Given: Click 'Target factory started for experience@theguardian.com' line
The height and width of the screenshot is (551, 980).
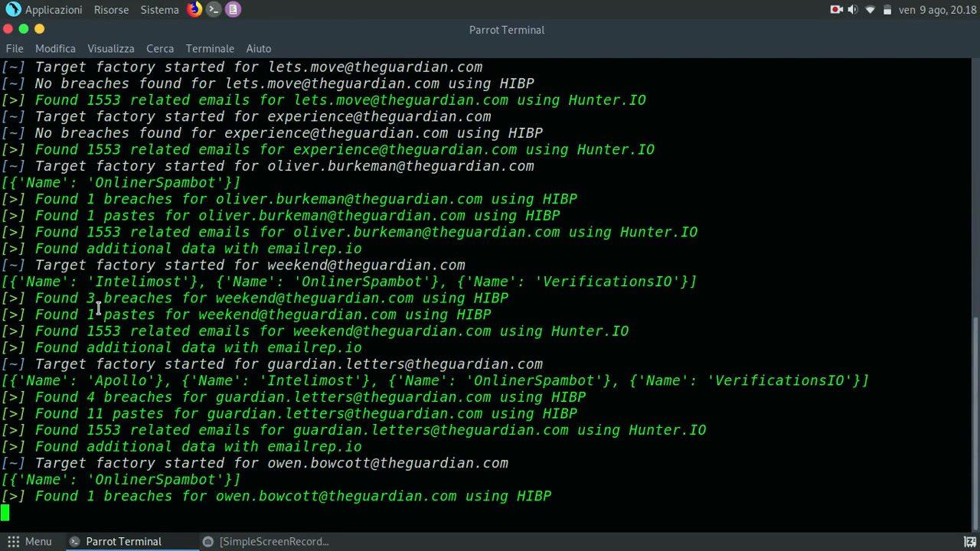Looking at the screenshot, I should pos(247,116).
